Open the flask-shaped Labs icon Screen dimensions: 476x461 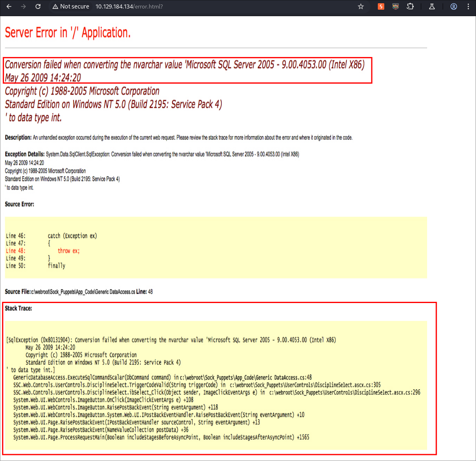(x=432, y=6)
